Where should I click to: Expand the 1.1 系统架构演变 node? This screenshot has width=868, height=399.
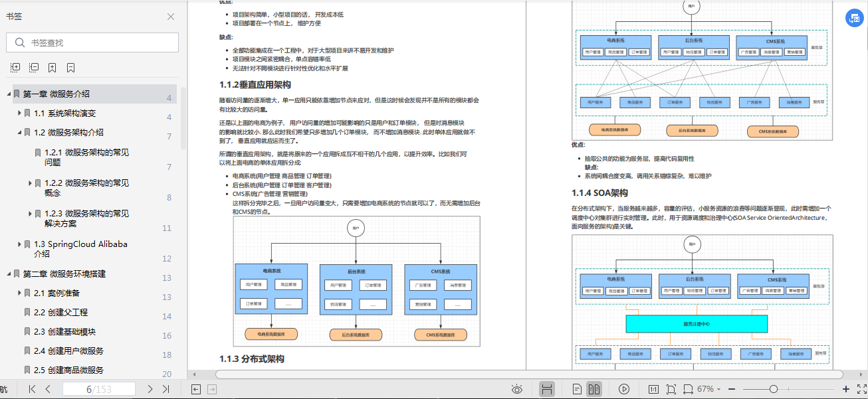click(x=19, y=113)
